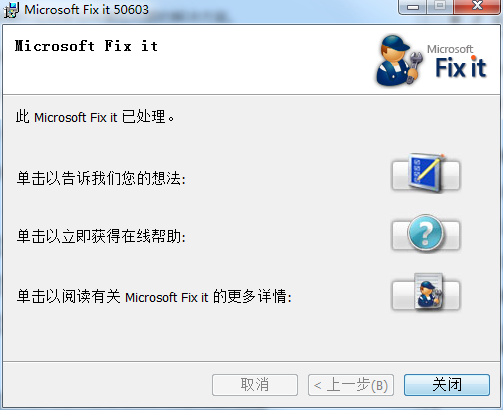
Task: Click the blue "Fix it" logo text
Action: click(x=461, y=68)
